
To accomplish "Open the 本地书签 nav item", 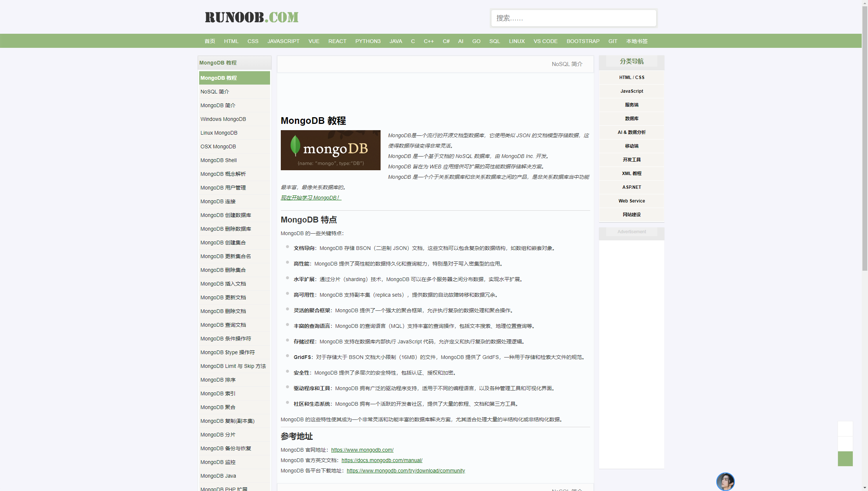I will pyautogui.click(x=637, y=41).
